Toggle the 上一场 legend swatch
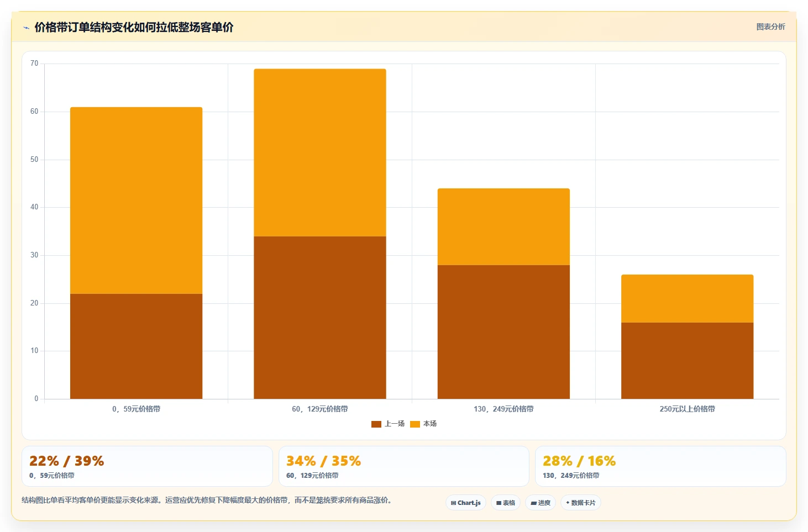This screenshot has height=532, width=808. point(376,424)
